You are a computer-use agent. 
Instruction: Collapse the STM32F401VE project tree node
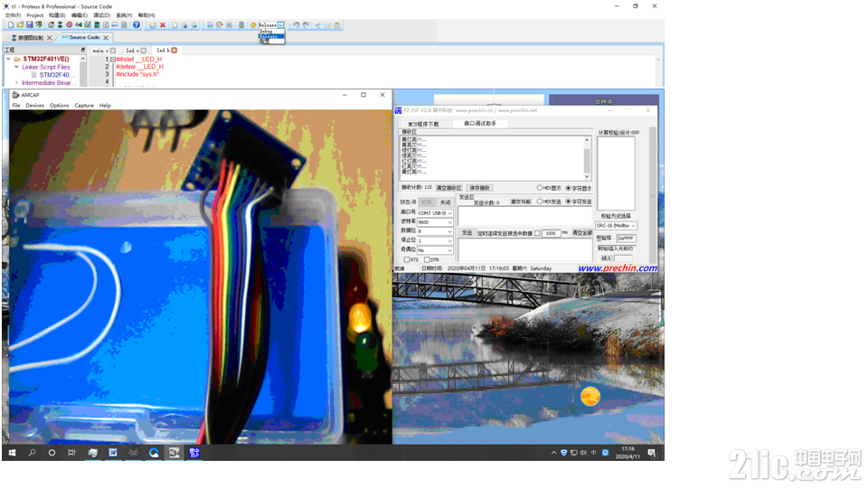pos(8,59)
